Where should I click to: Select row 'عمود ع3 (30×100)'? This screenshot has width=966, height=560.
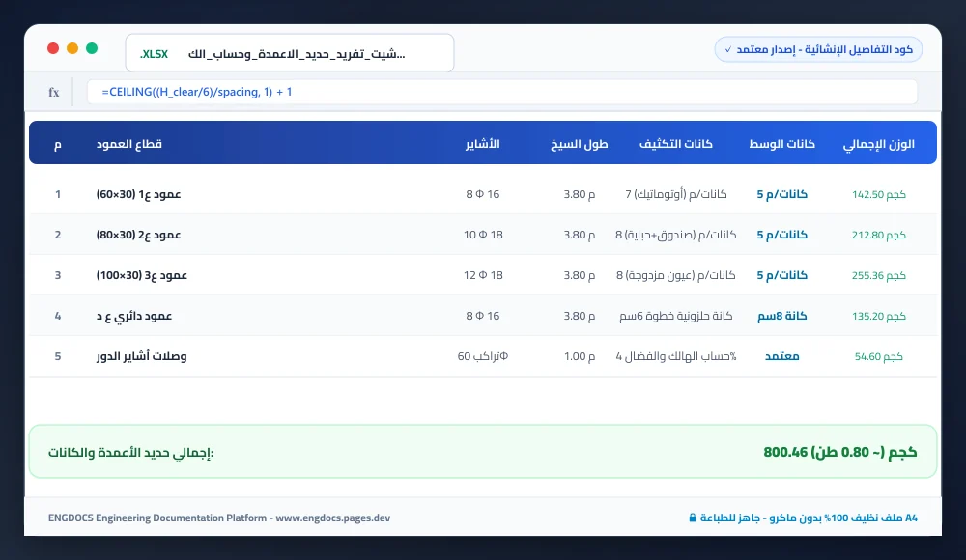(483, 275)
